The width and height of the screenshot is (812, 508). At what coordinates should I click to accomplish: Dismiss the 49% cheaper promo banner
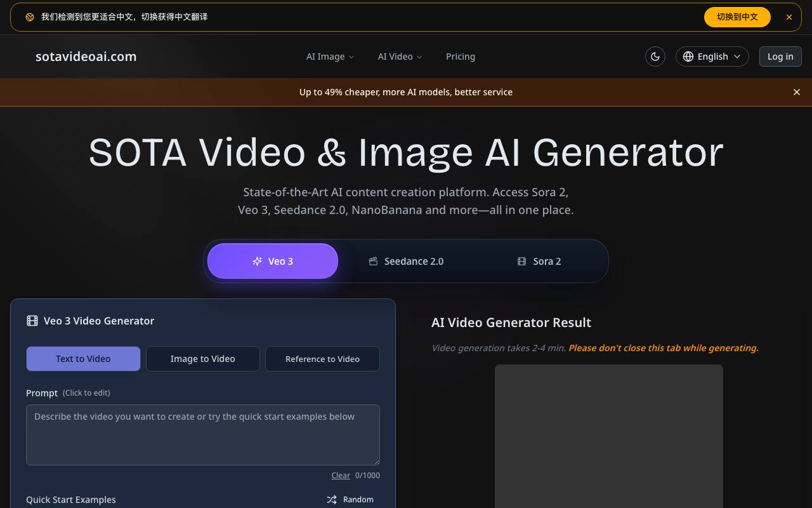797,92
